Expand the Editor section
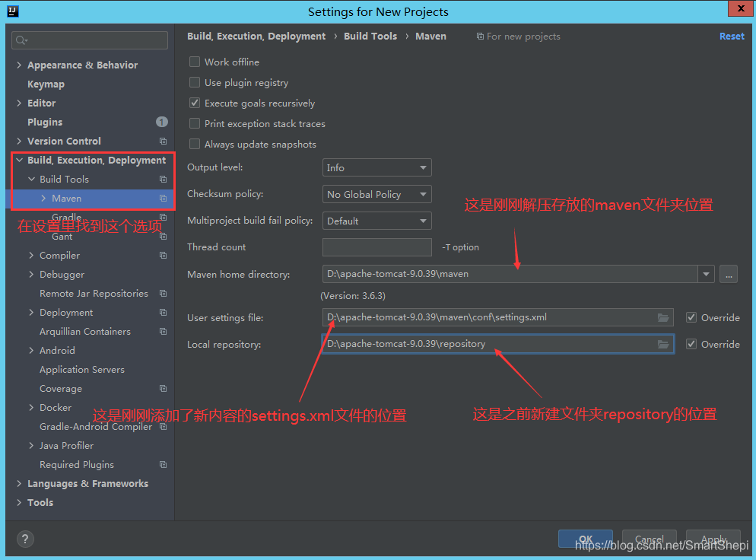 [19, 103]
